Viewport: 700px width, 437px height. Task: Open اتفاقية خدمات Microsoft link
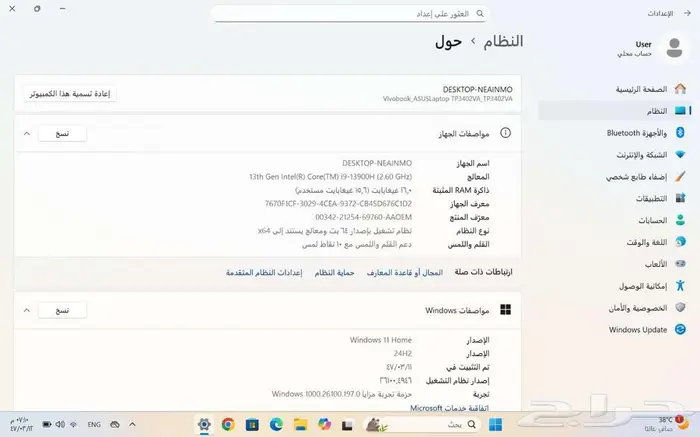coord(449,408)
